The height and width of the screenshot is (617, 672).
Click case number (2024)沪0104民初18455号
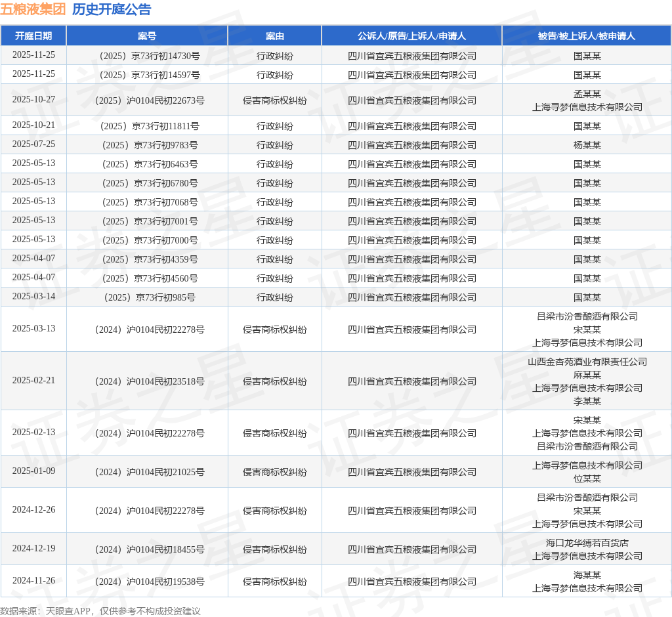pos(147,549)
